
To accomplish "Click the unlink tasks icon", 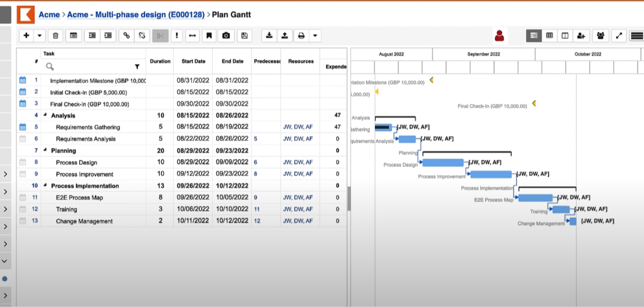I will tap(142, 35).
